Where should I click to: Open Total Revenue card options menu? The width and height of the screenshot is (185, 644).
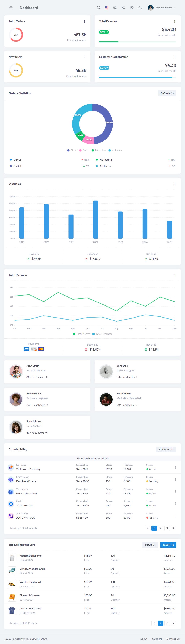point(175,21)
